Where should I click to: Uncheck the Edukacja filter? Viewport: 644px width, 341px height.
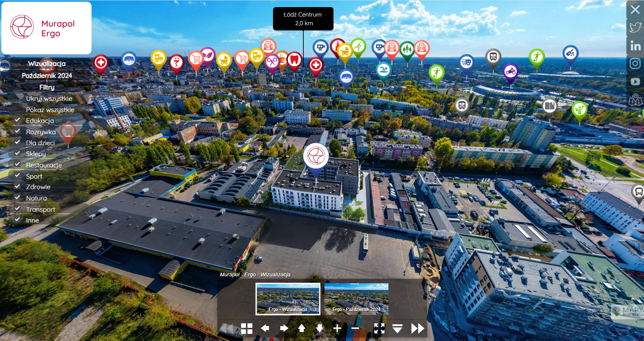[17, 120]
